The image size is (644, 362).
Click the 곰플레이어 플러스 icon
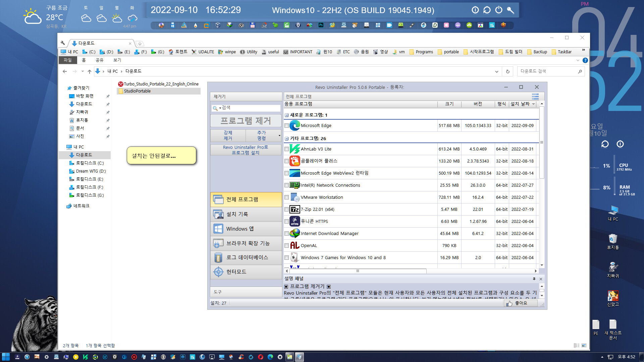pyautogui.click(x=294, y=161)
